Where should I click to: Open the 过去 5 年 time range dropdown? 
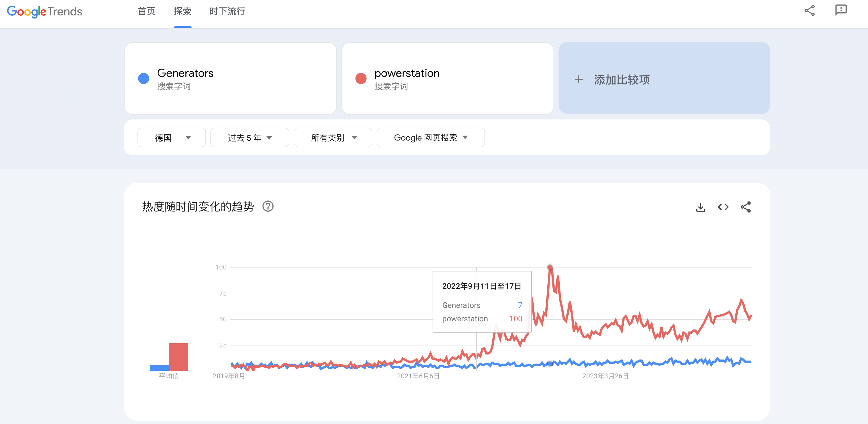click(x=250, y=137)
